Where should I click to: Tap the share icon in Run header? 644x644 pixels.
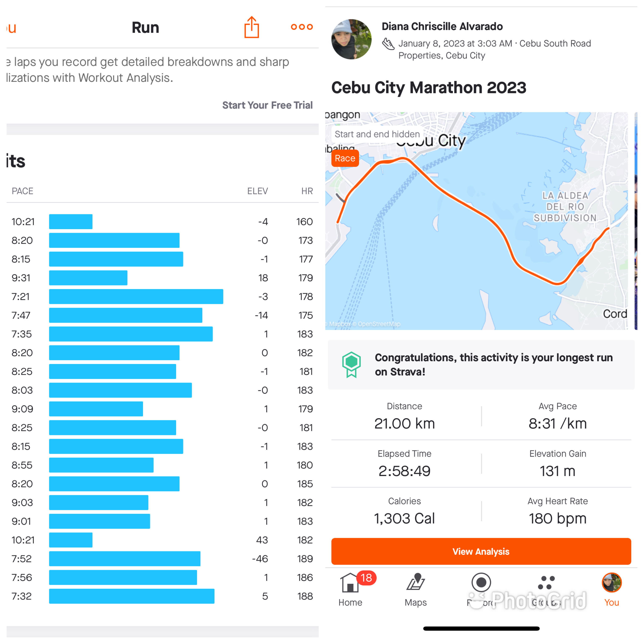tap(252, 27)
